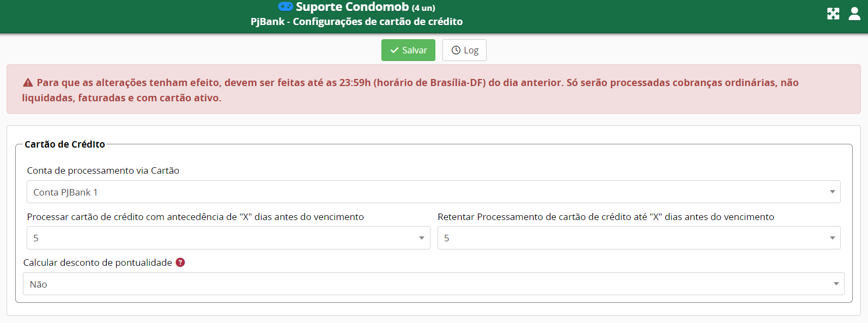
Task: Click the Calcular desconto de pontualidade label
Action: pyautogui.click(x=98, y=263)
